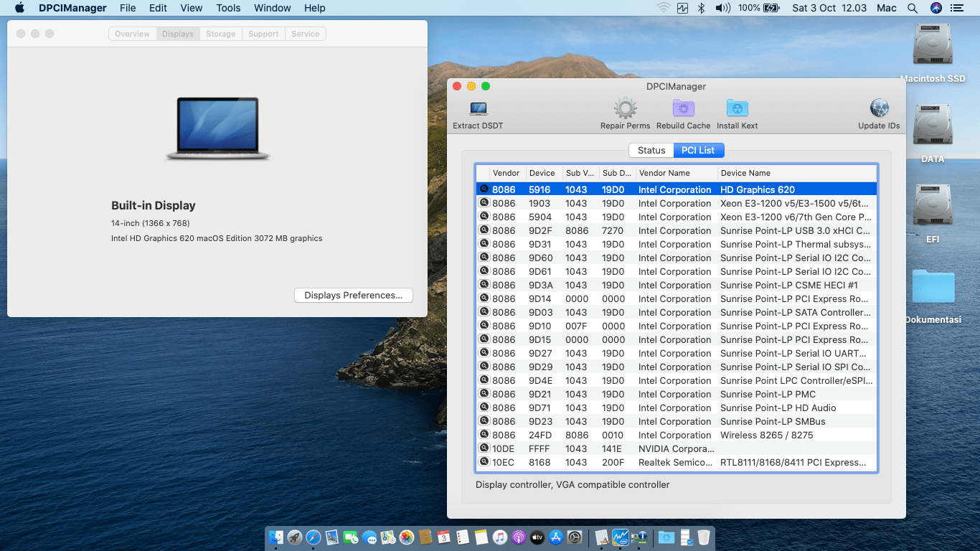Open Spotlight search in the menu bar

[x=913, y=8]
